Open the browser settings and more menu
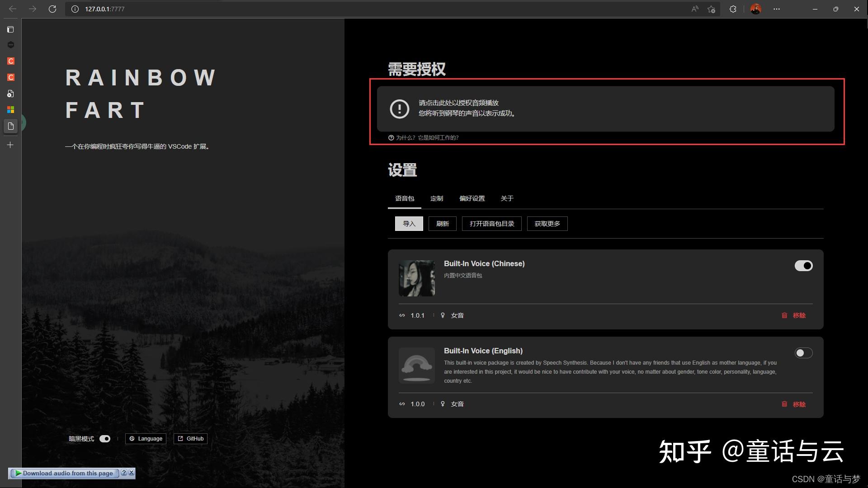868x488 pixels. click(777, 9)
